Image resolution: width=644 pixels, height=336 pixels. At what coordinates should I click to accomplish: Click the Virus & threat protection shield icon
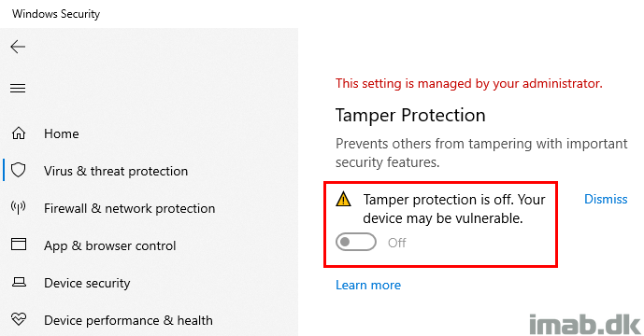point(19,170)
